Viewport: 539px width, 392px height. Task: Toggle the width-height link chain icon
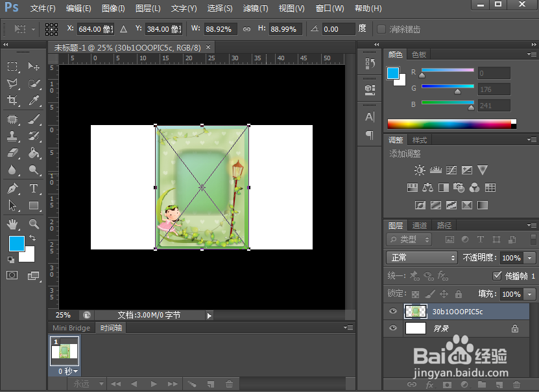tap(247, 30)
